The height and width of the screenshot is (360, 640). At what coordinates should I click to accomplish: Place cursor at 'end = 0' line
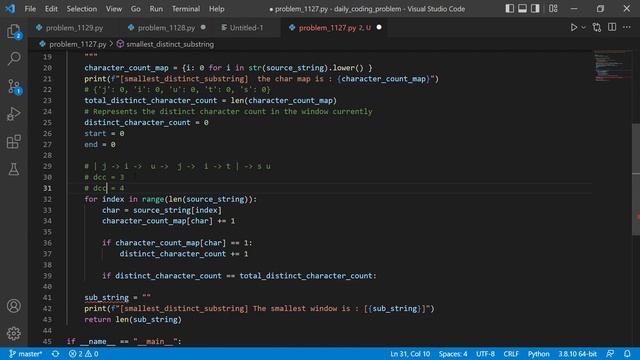click(x=100, y=144)
